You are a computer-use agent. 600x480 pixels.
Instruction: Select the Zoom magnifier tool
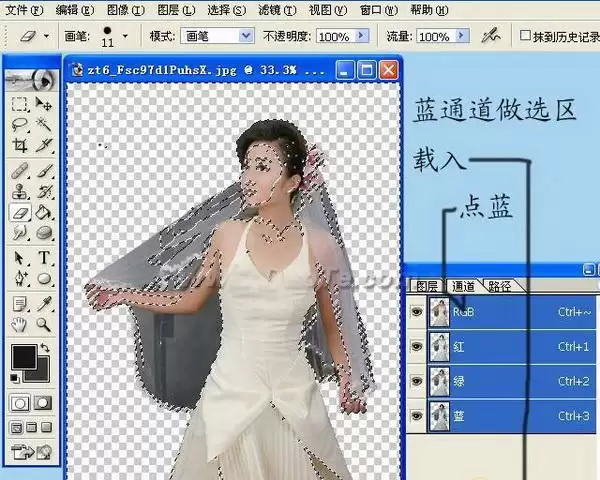(44, 325)
